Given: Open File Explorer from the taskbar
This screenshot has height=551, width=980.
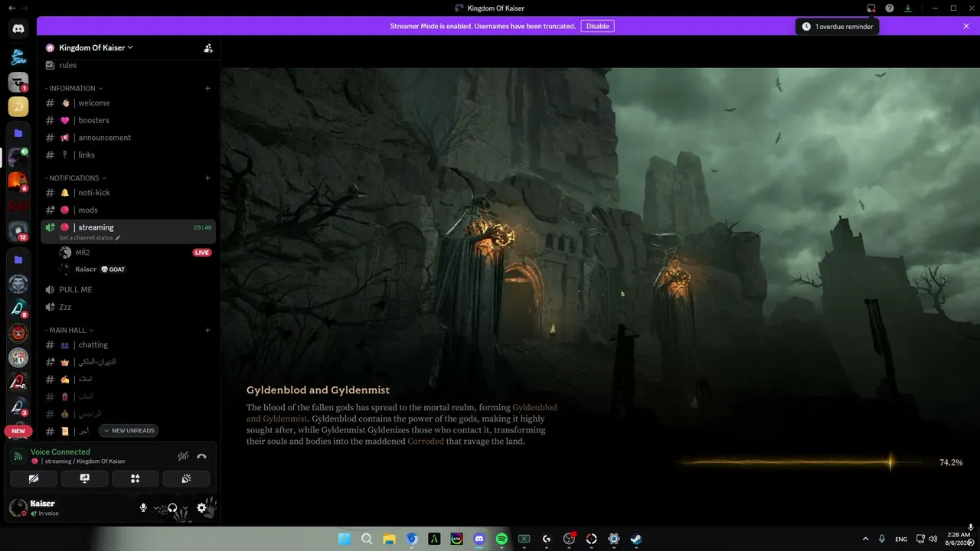Looking at the screenshot, I should click(389, 539).
